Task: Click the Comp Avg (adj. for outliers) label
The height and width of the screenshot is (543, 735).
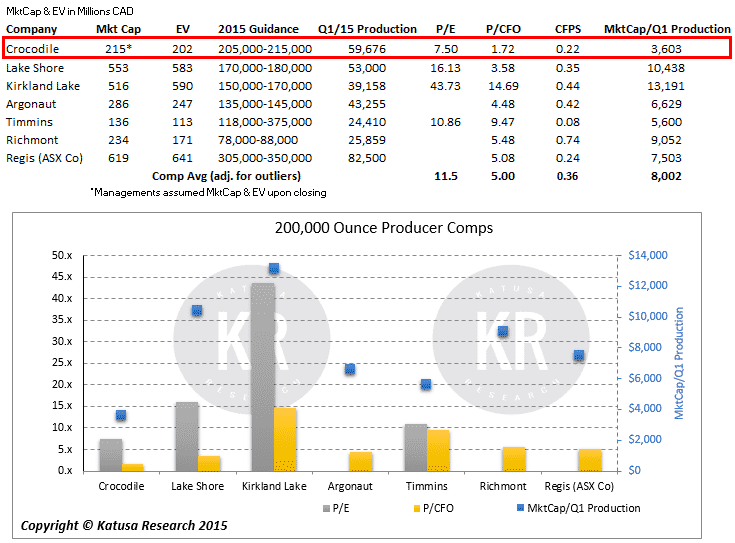Action: 226,176
